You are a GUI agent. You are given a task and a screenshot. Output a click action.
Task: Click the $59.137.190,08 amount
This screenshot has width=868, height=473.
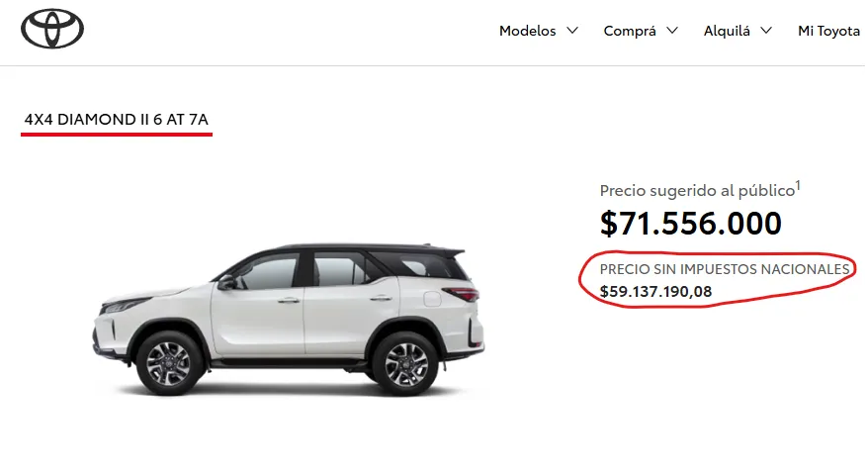point(656,291)
